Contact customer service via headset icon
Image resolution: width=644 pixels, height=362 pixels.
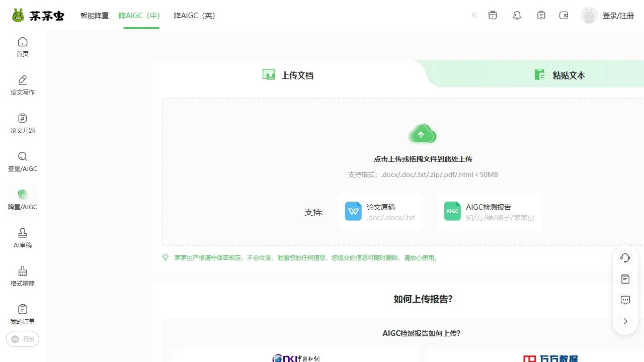625,258
